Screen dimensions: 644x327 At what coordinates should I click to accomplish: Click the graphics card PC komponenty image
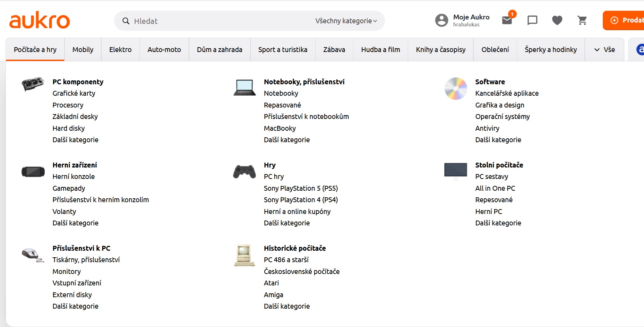tap(33, 84)
